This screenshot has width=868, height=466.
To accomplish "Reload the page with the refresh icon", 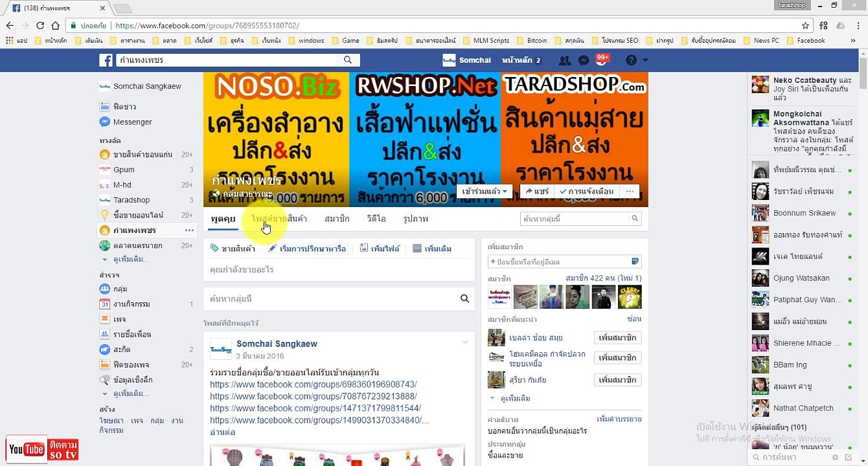I will pos(40,26).
